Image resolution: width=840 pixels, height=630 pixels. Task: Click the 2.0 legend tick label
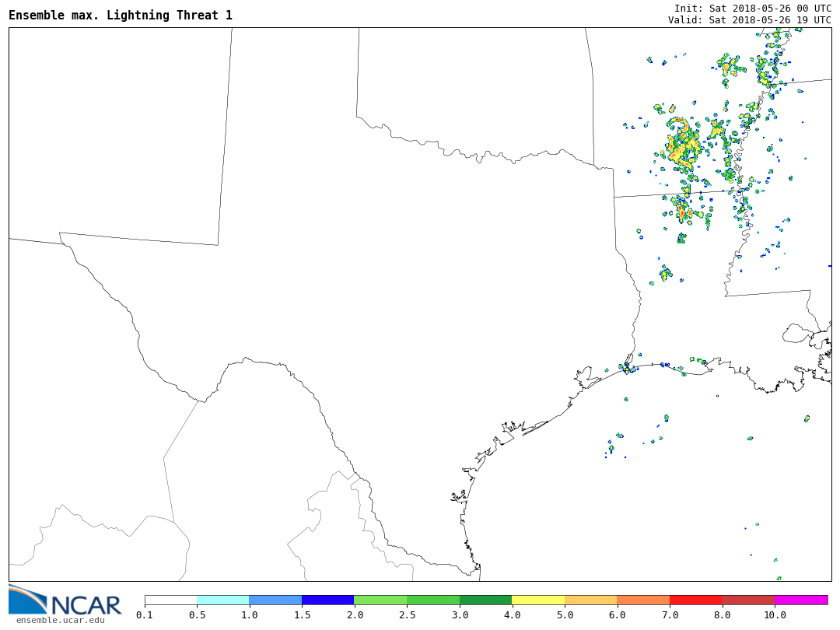click(x=354, y=615)
